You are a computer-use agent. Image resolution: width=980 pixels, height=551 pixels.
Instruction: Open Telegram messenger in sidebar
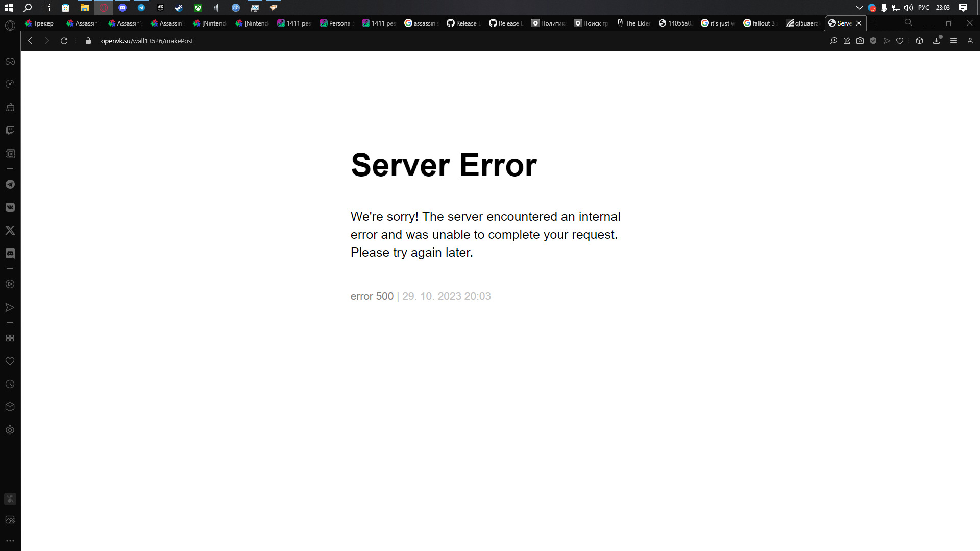click(x=10, y=184)
